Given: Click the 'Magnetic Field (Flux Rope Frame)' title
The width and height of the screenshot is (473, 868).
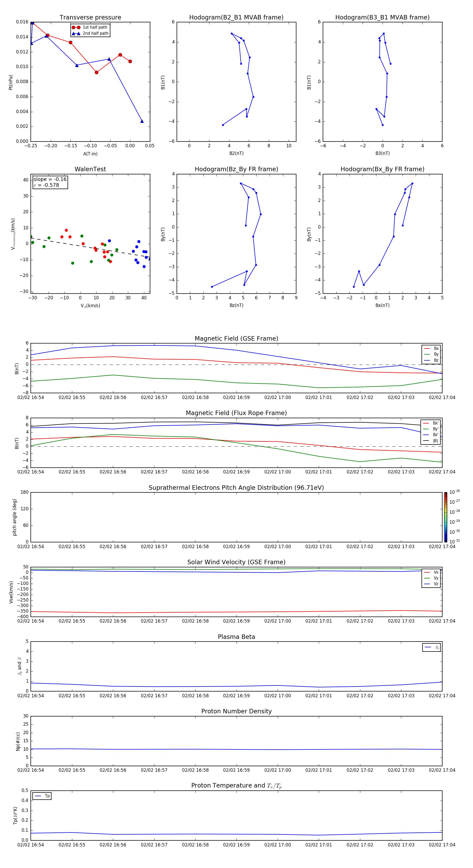Looking at the screenshot, I should tap(236, 413).
